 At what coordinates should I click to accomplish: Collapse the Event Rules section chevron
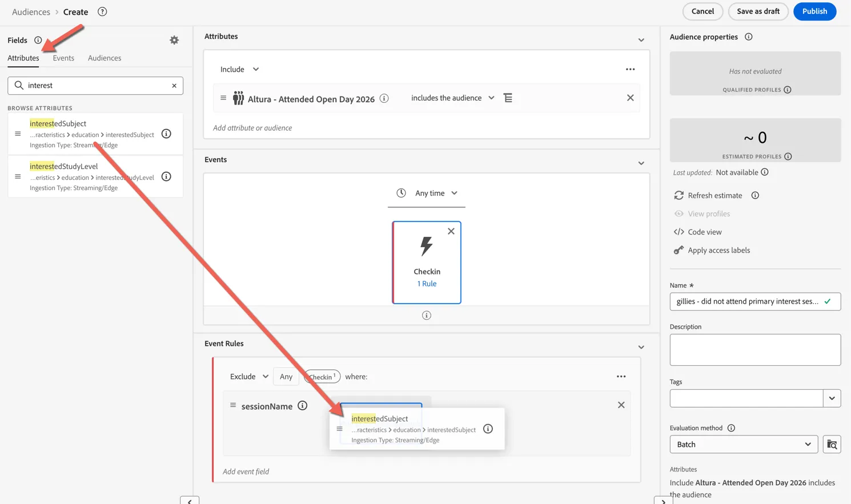[641, 347]
